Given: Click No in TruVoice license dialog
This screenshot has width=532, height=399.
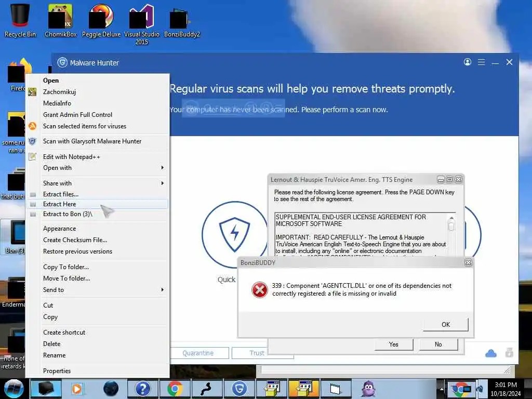Looking at the screenshot, I should click(x=438, y=344).
